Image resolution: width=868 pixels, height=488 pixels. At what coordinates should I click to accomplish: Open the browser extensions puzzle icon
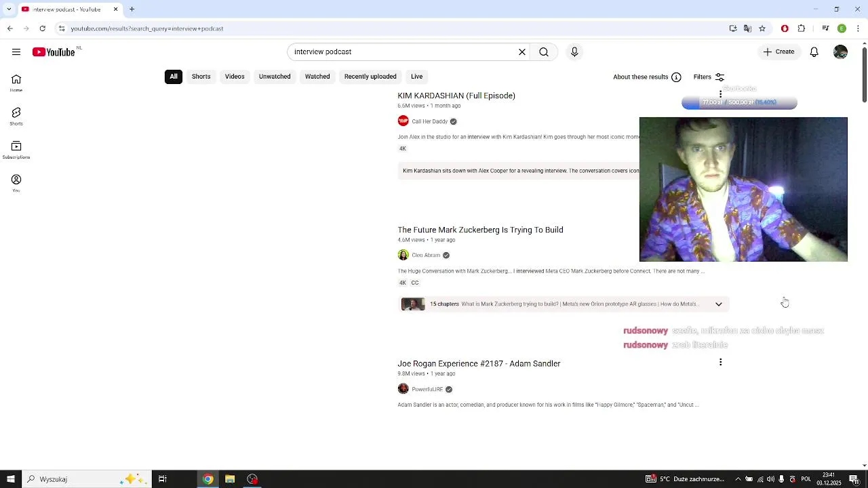pyautogui.click(x=802, y=28)
